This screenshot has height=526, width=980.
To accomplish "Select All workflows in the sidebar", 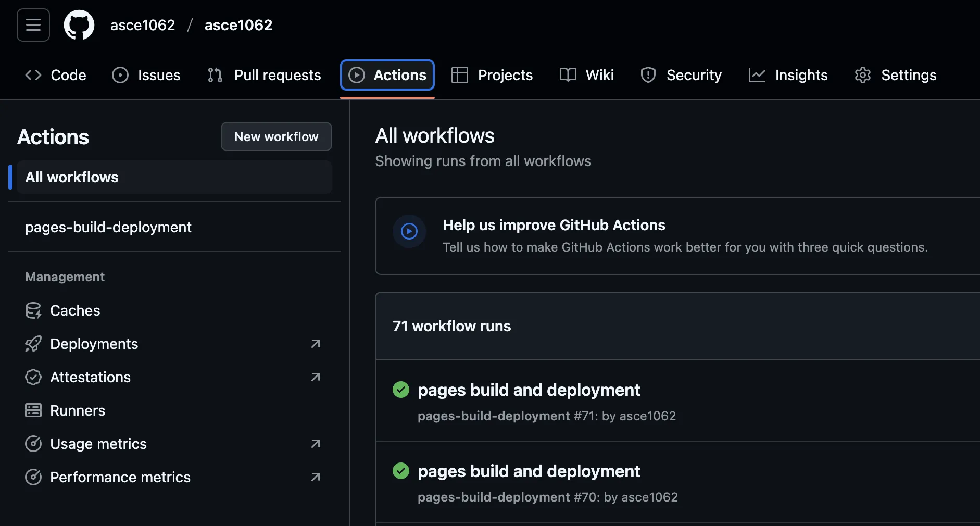I will [71, 177].
